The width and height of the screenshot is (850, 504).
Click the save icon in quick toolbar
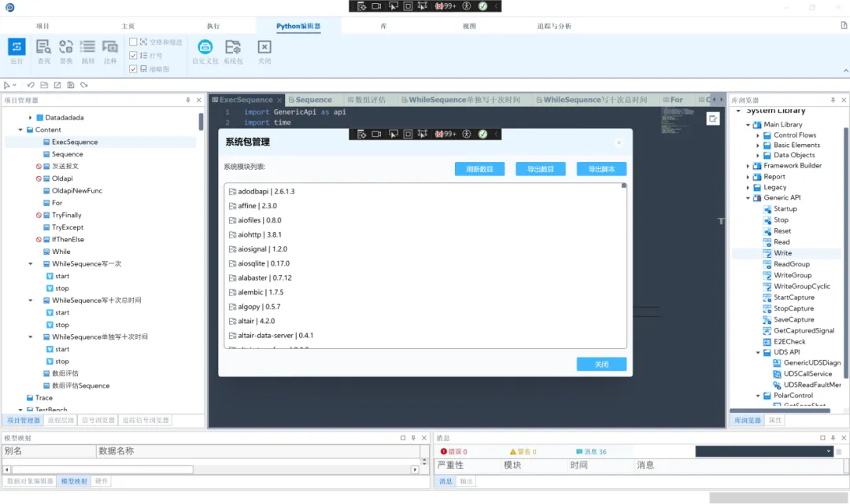71,85
